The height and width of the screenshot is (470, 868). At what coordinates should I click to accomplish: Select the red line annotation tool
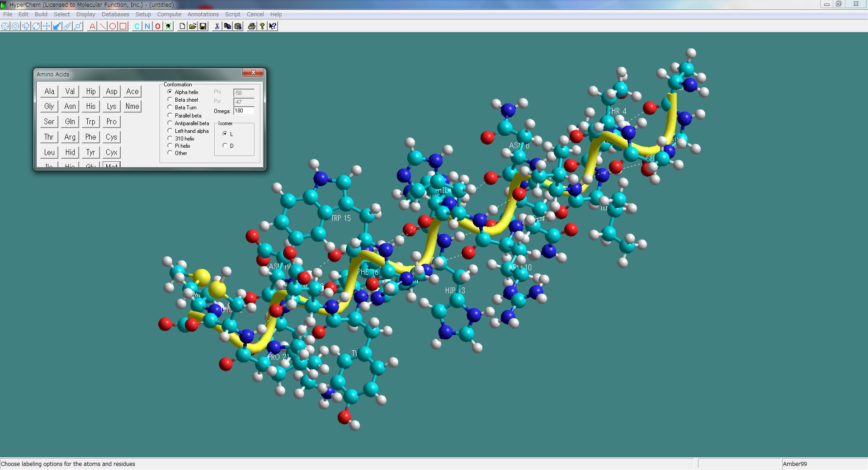(103, 26)
